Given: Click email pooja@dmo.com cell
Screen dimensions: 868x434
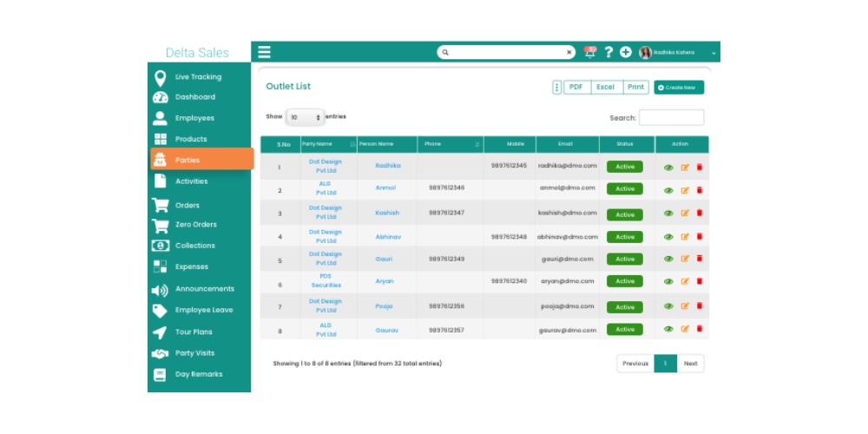Looking at the screenshot, I should (x=568, y=306).
